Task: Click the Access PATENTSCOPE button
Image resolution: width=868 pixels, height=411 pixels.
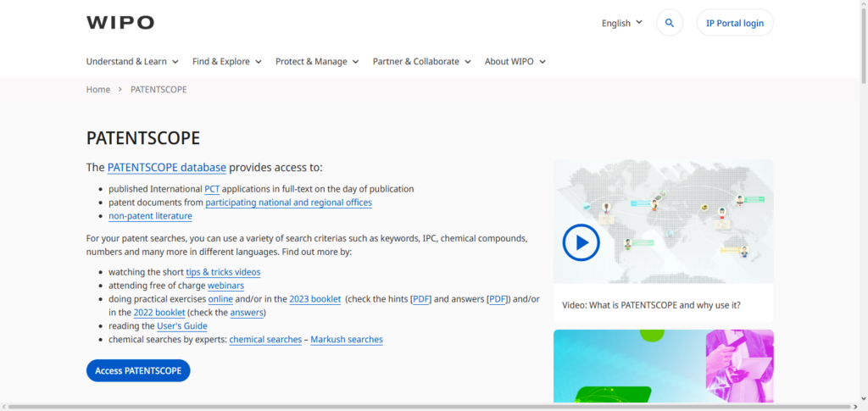Action: click(138, 370)
